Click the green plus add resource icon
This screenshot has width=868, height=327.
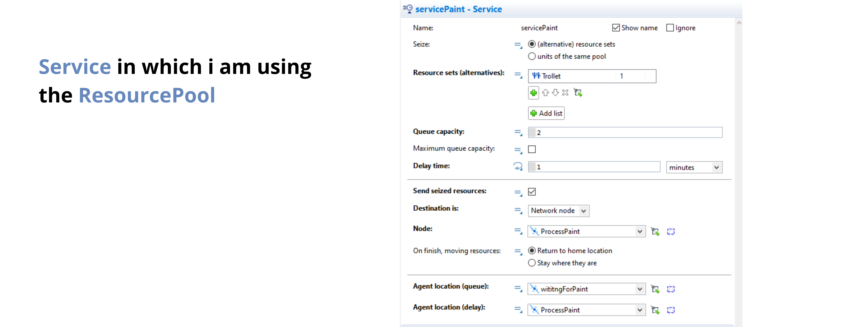tap(533, 93)
